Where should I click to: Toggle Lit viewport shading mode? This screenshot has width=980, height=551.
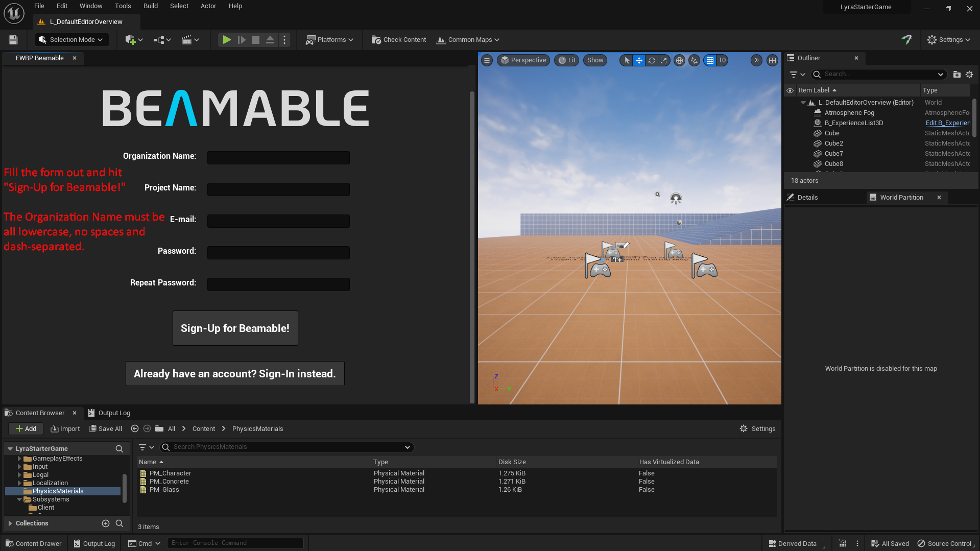click(x=566, y=60)
